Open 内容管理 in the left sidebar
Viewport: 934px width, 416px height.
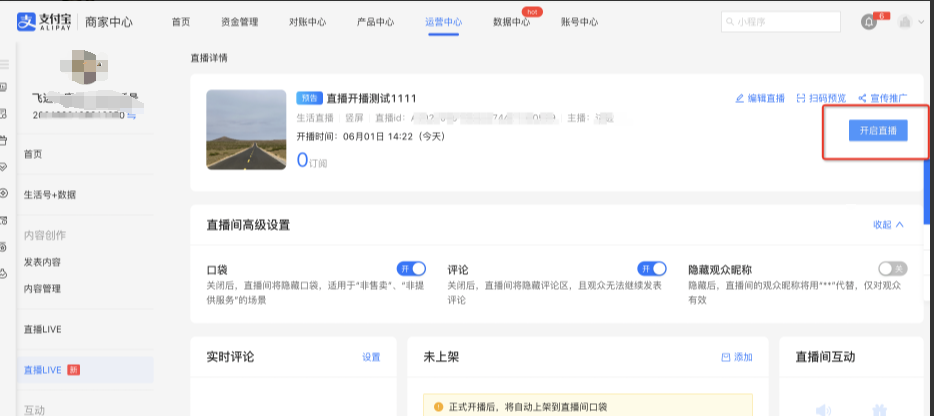pos(42,288)
